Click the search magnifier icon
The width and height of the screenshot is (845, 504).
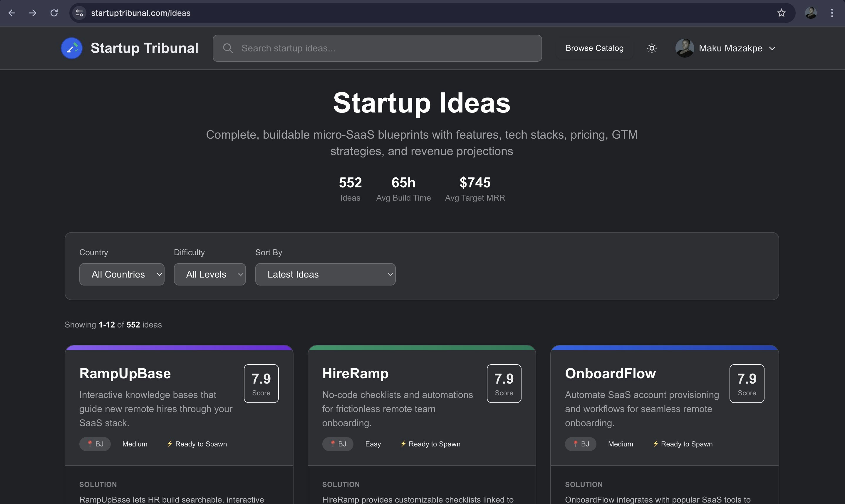tap(227, 48)
